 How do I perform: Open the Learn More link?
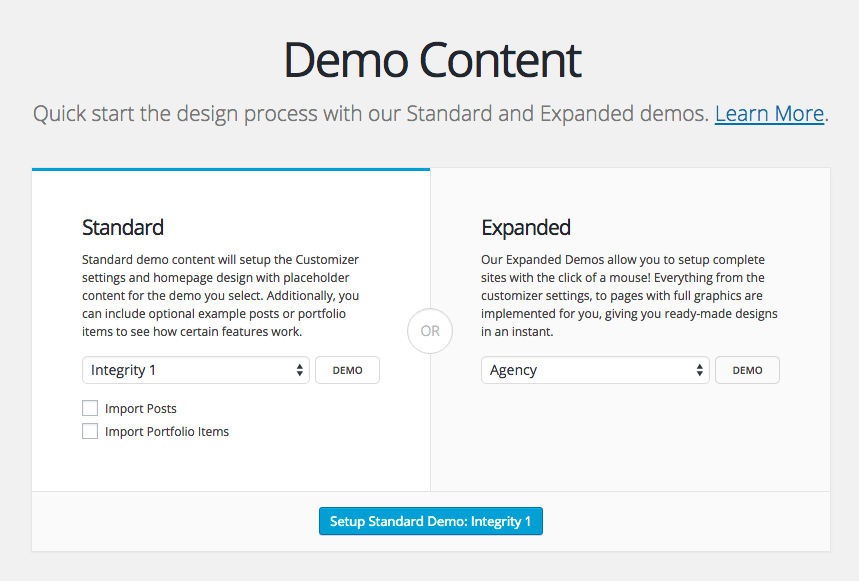tap(768, 113)
